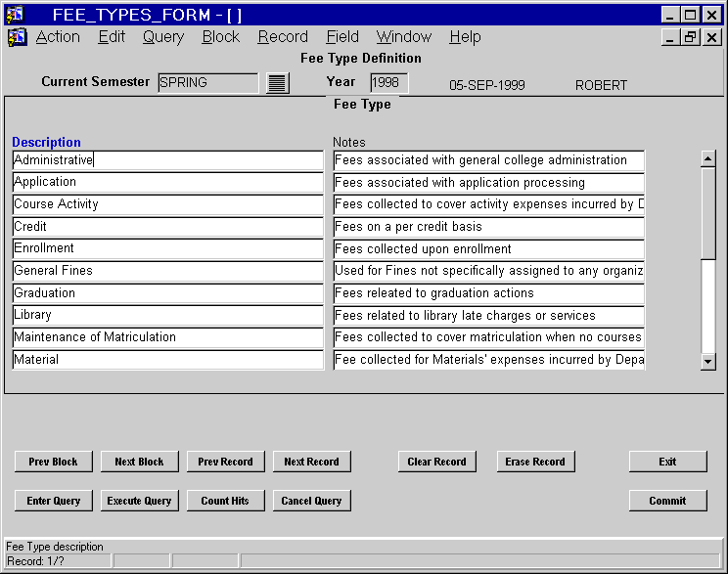
Task: Click Clear Record button
Action: tap(436, 462)
